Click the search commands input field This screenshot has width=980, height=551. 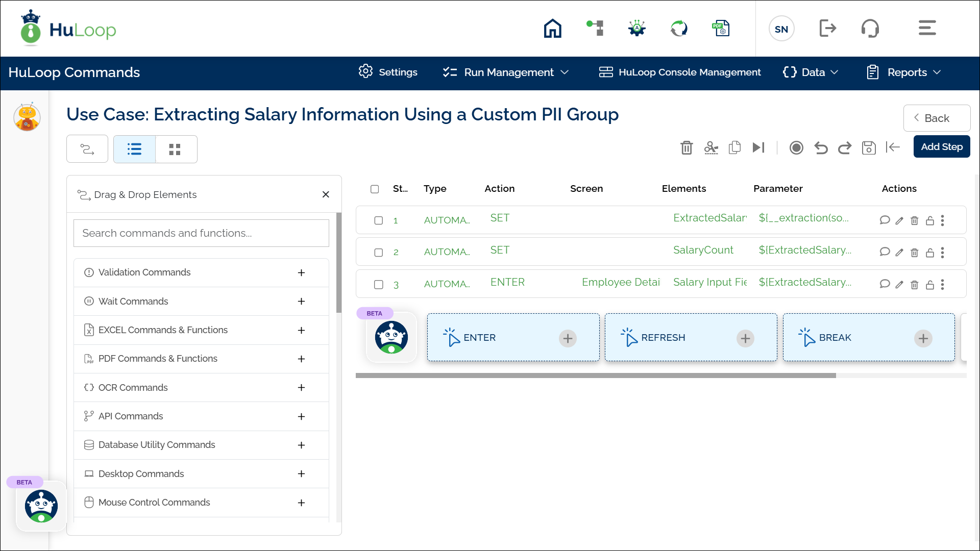tap(201, 233)
